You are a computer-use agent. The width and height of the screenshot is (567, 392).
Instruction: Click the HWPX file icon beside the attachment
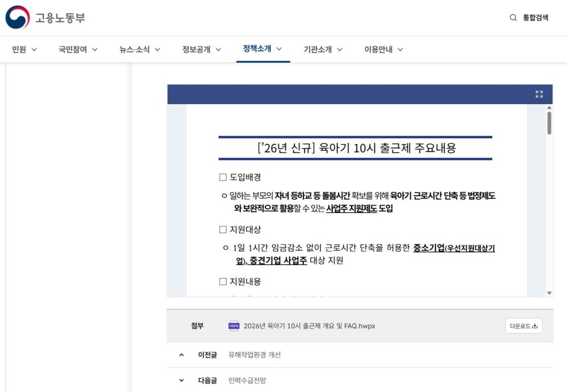pos(233,326)
